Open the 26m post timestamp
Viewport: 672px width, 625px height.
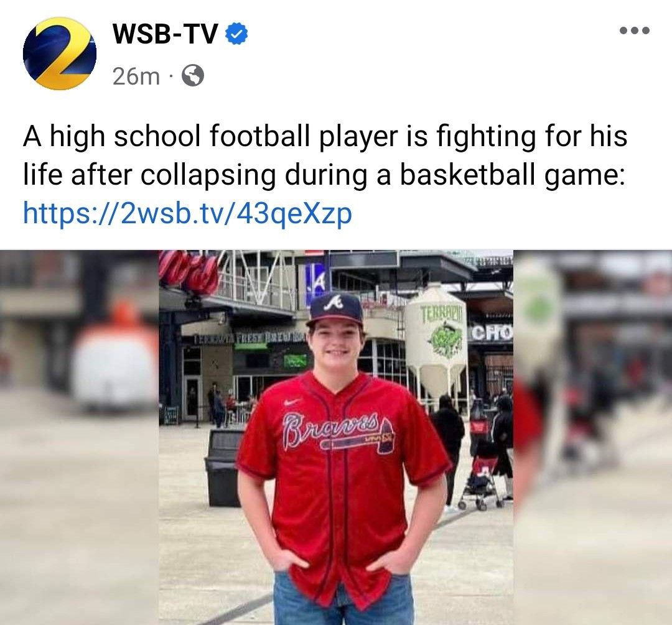click(x=136, y=76)
